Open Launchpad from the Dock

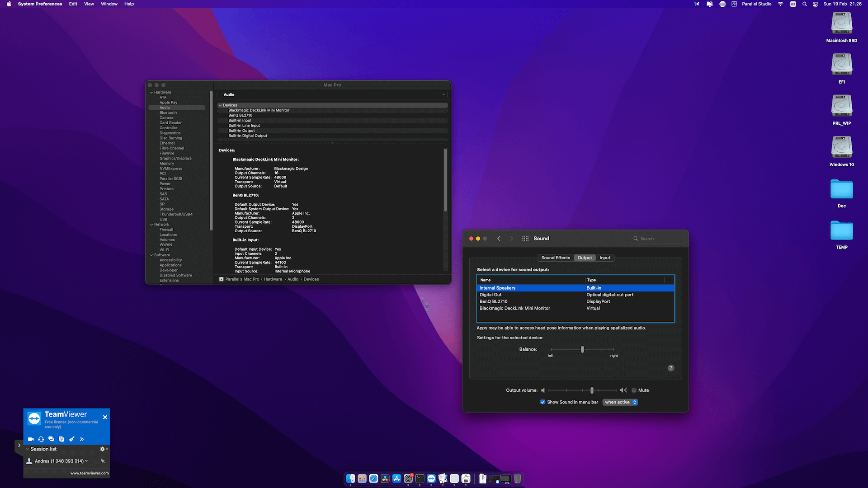(362, 479)
